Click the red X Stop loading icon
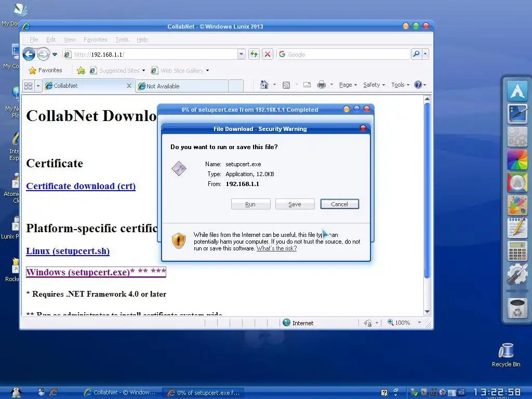The height and width of the screenshot is (399, 532). (268, 54)
